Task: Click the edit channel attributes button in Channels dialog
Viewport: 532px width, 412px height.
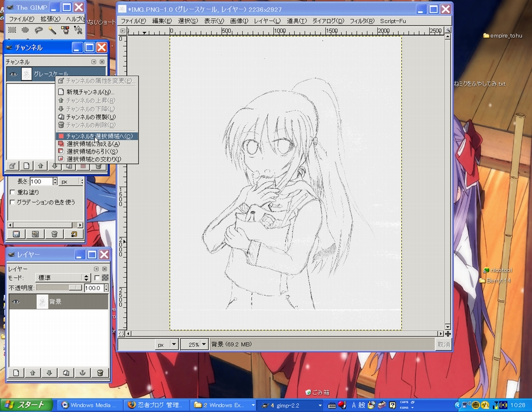Action: (x=12, y=166)
